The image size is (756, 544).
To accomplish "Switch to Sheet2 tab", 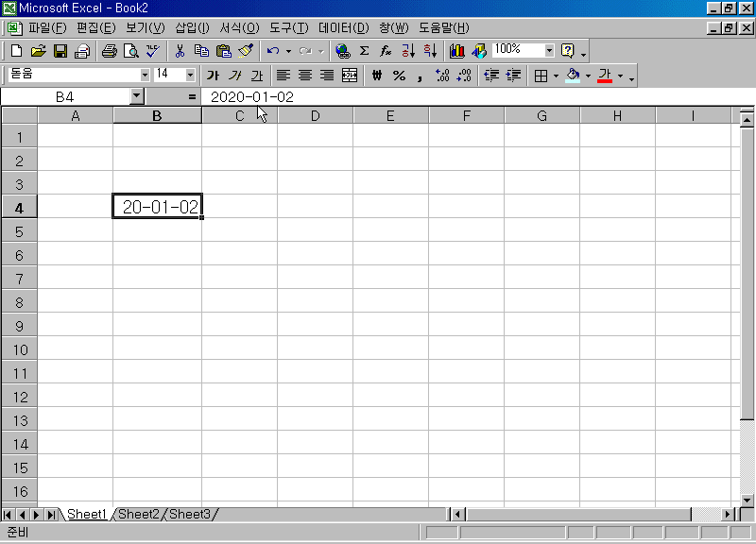I will [x=138, y=514].
